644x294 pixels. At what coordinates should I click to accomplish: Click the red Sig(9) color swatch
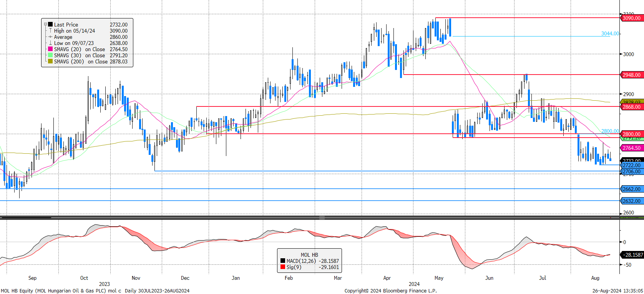(x=283, y=267)
